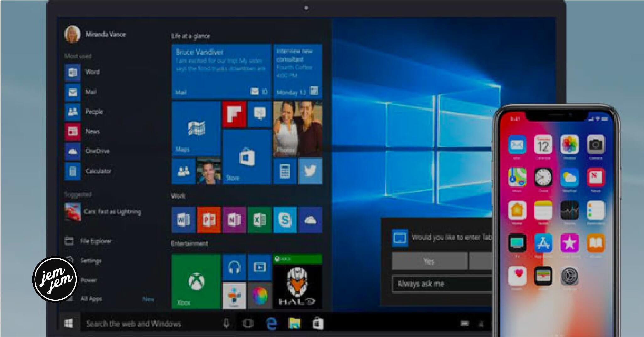
Task: Open All Apps in Start menu
Action: [x=91, y=299]
